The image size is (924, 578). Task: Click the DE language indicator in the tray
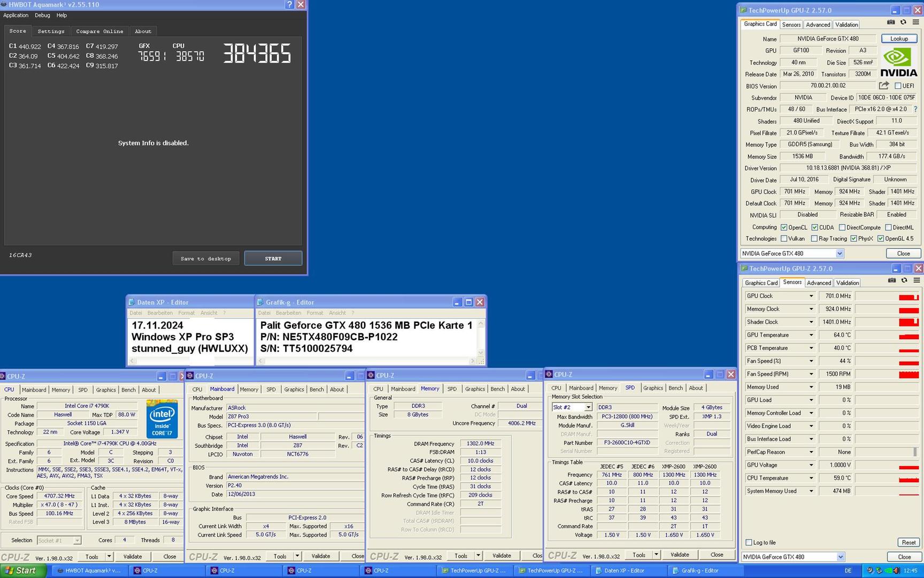point(848,571)
